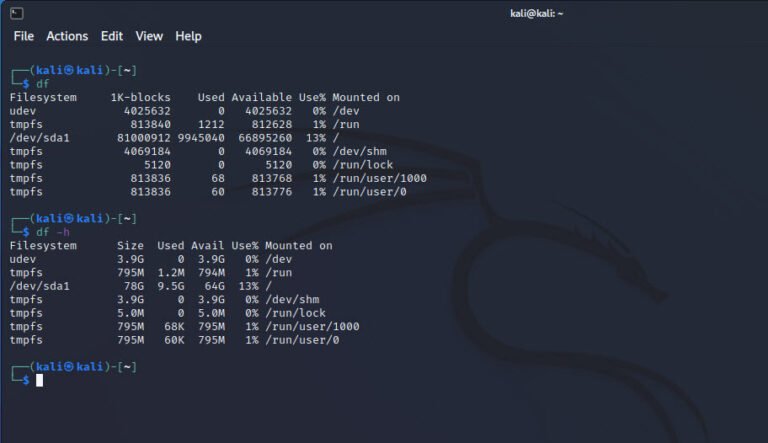Click '/dev/sda1' in the df -h output

tap(40, 286)
